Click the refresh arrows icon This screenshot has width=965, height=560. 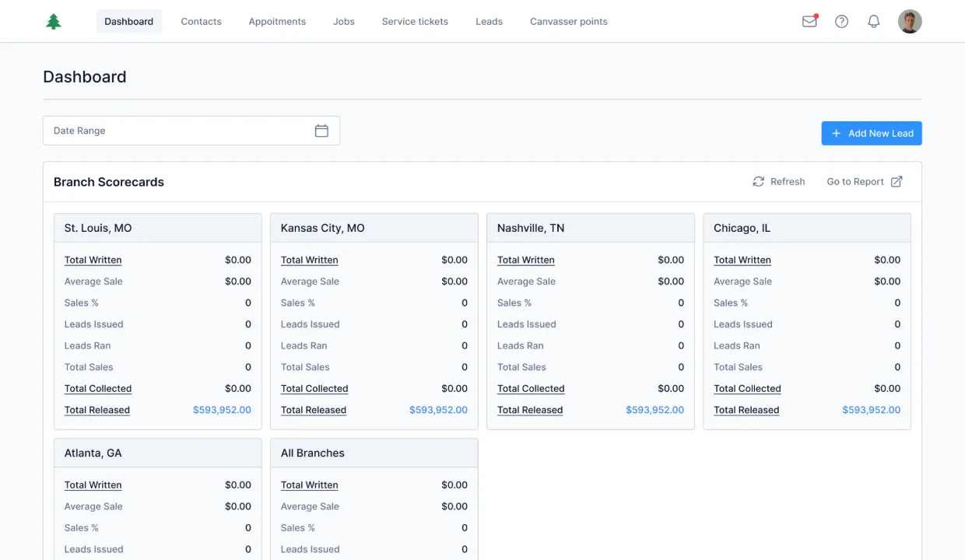point(759,181)
